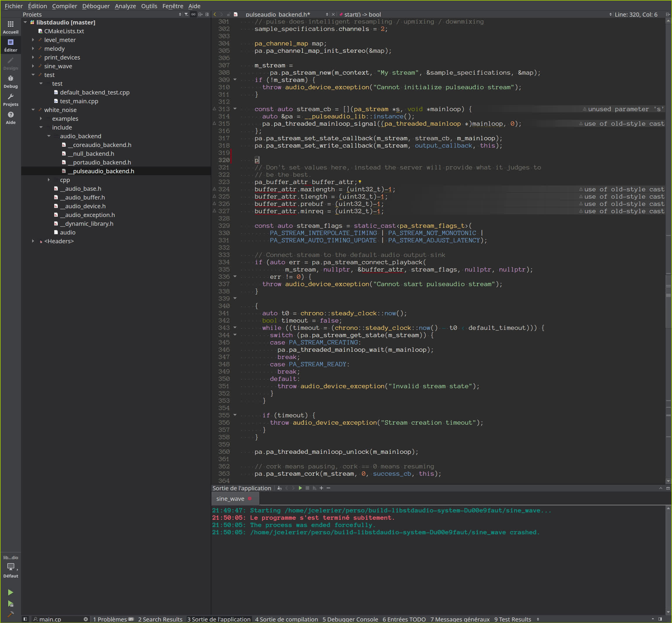The width and height of the screenshot is (672, 623).
Task: Open the 4 Sortie de compilation pane
Action: coord(286,619)
